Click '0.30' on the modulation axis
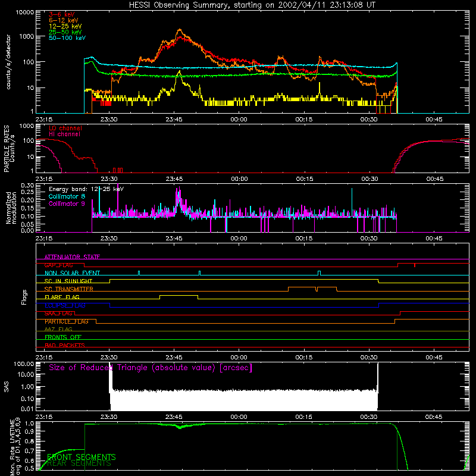This screenshot has height=476, width=476. [x=27, y=186]
